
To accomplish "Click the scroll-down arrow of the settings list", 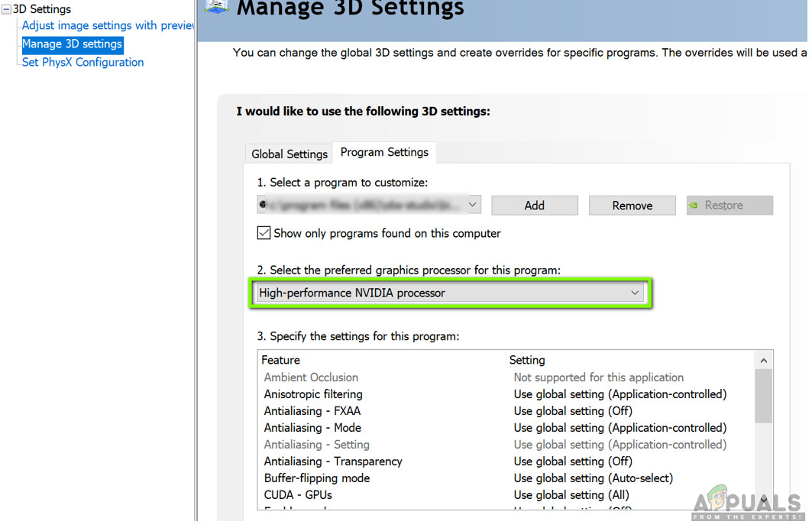I will [764, 500].
